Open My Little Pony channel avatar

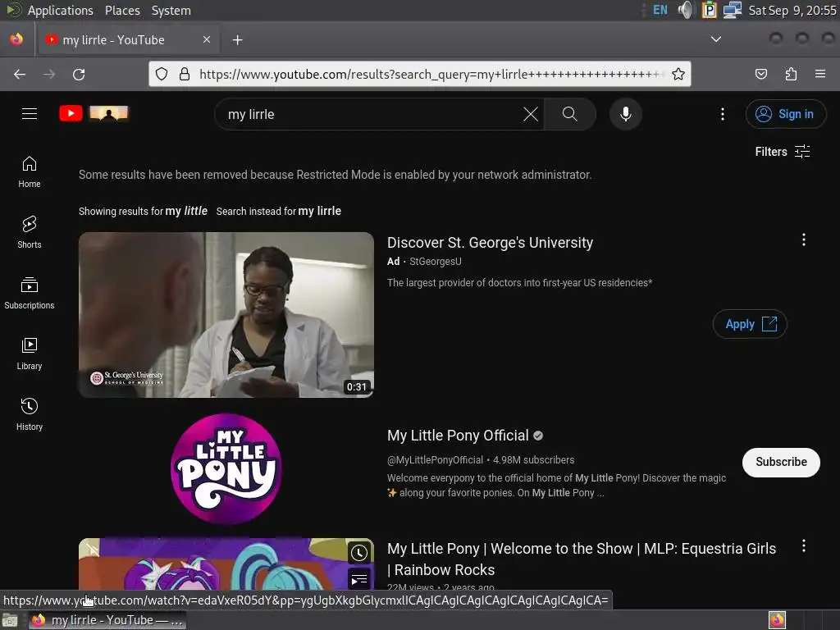[x=226, y=468]
